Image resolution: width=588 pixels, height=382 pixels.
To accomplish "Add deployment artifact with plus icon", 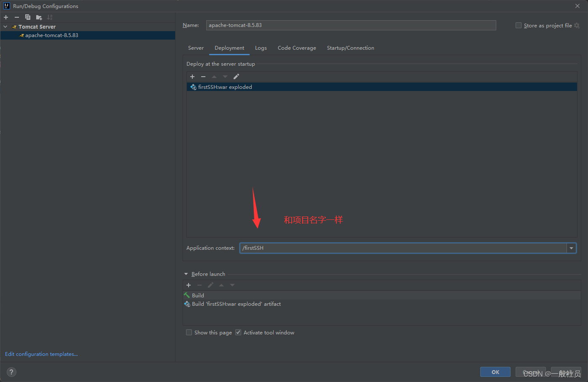I will (x=192, y=77).
